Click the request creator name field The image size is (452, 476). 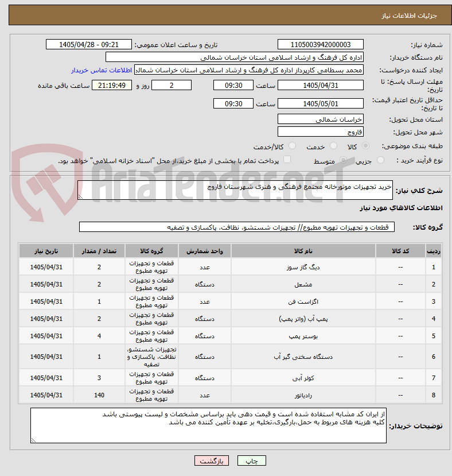pos(249,70)
